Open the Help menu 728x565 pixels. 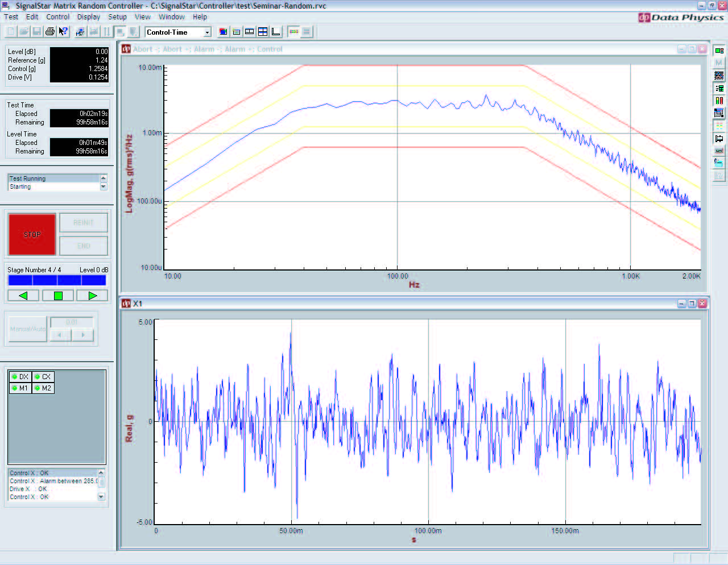tap(200, 17)
